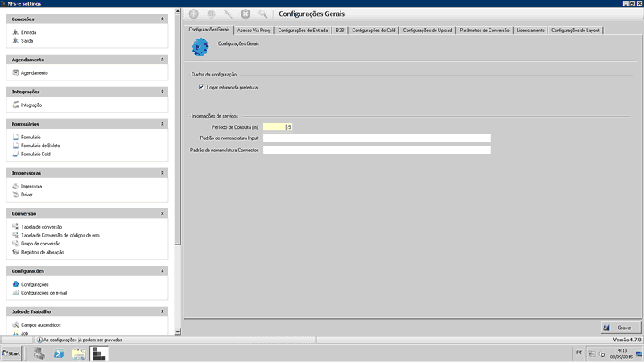The height and width of the screenshot is (363, 644).
Task: Click the gear settings toolbar icon
Action: tap(211, 14)
